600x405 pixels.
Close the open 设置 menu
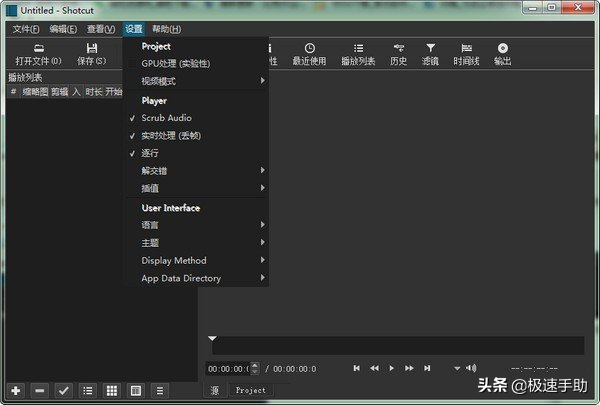click(134, 29)
